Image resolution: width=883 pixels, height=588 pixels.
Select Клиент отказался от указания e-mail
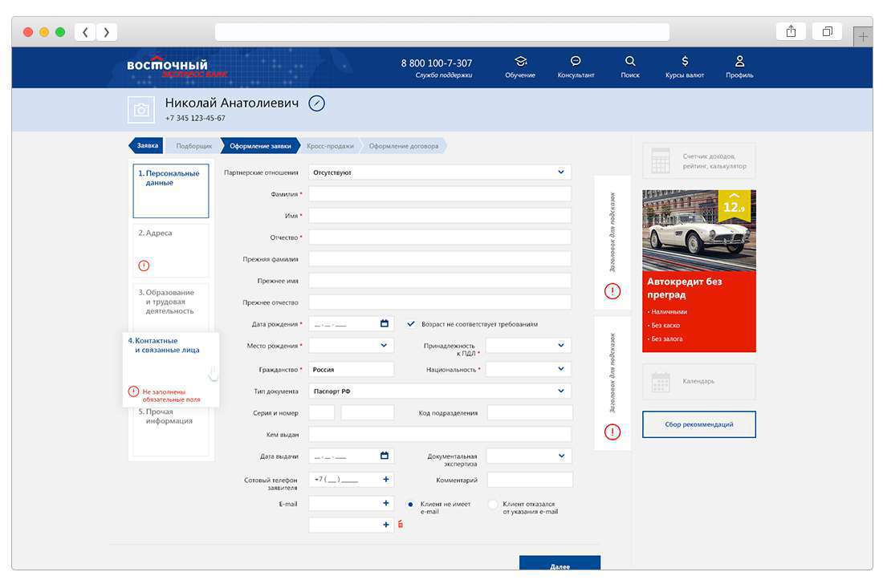point(493,505)
